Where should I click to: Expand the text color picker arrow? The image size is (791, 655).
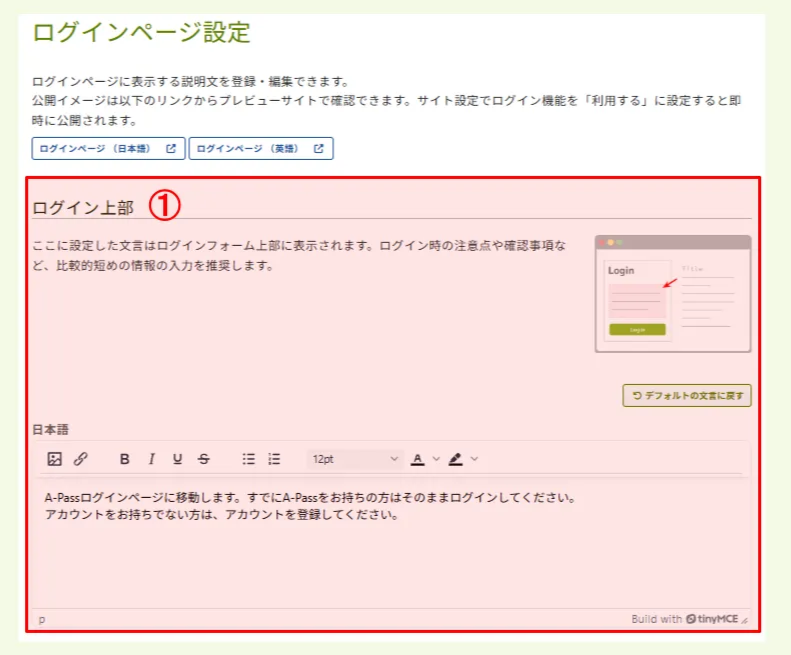pos(436,459)
